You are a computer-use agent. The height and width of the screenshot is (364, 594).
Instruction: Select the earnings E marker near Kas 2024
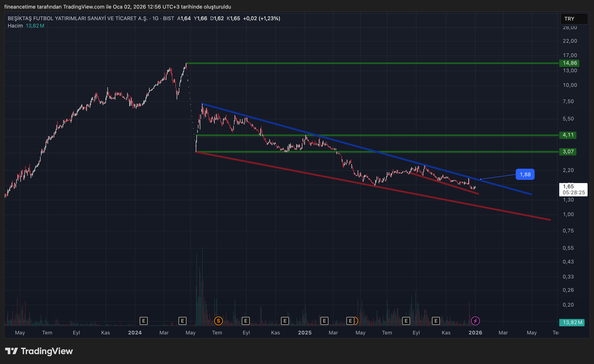pos(285,321)
